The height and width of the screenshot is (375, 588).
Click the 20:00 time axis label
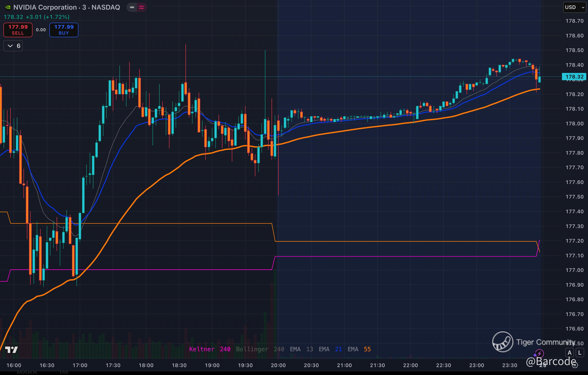(x=278, y=365)
